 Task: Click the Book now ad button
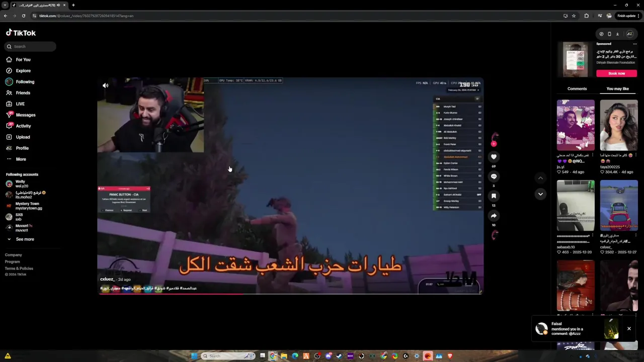pyautogui.click(x=616, y=73)
